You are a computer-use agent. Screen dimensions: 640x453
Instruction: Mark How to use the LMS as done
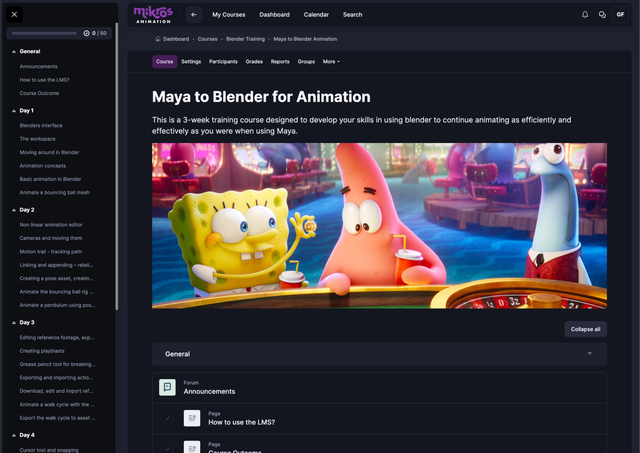point(167,418)
